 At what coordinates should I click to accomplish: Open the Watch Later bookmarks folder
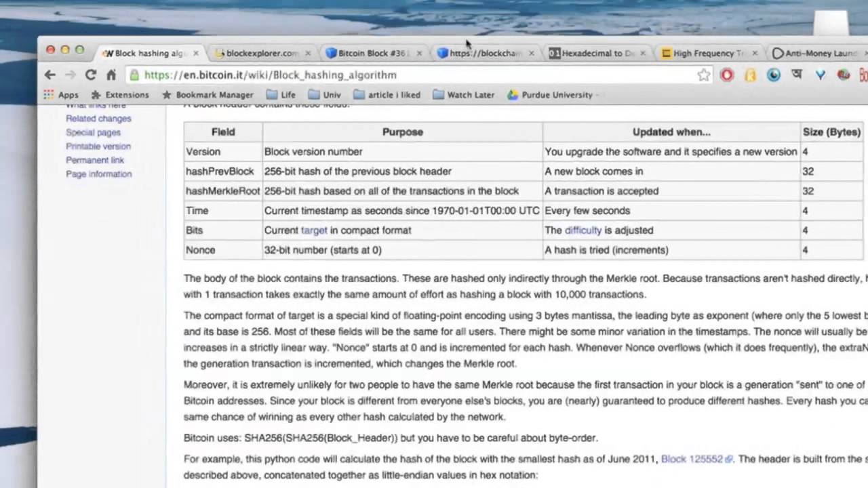click(x=463, y=95)
